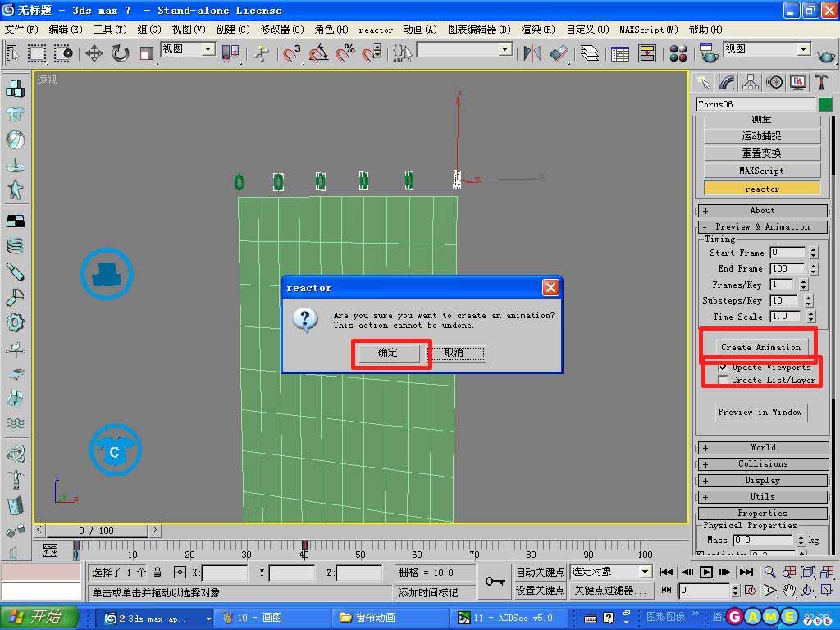Click the 运动捕捉 utility button
The height and width of the screenshot is (630, 840).
[x=762, y=136]
